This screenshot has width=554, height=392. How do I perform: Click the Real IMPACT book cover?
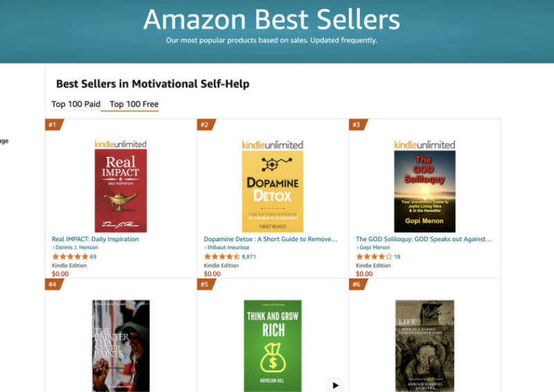pos(120,190)
